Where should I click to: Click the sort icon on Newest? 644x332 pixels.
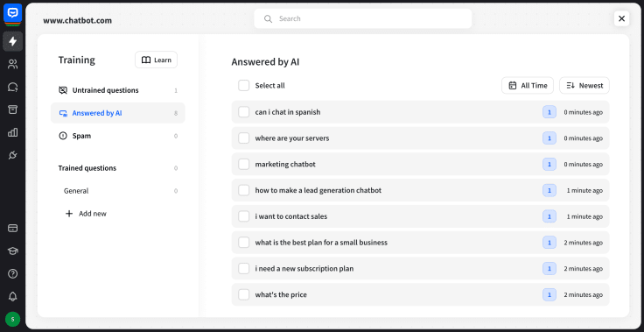[x=570, y=86]
